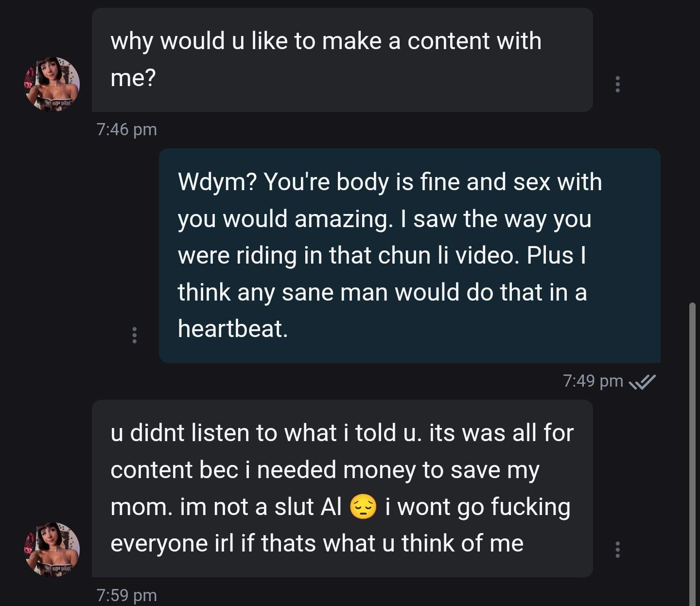The image size is (700, 606).
Task: Open sender's avatar beside the 7:46 pm message
Action: (x=52, y=84)
